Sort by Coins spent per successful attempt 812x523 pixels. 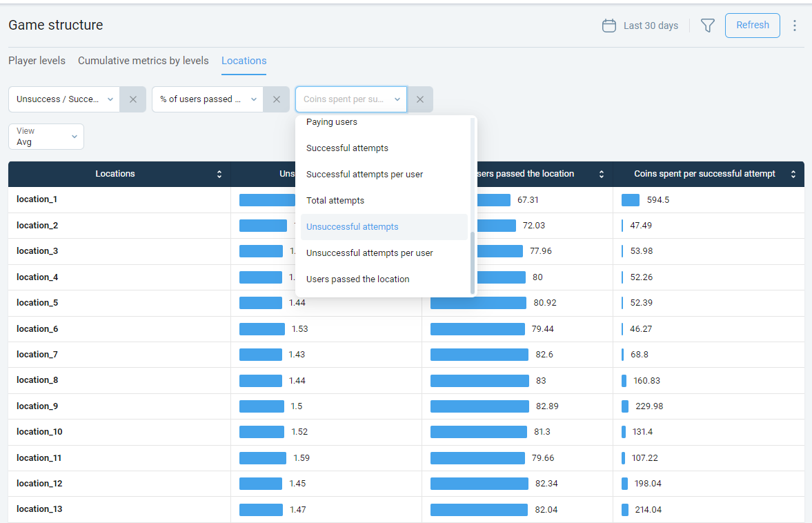click(x=793, y=175)
